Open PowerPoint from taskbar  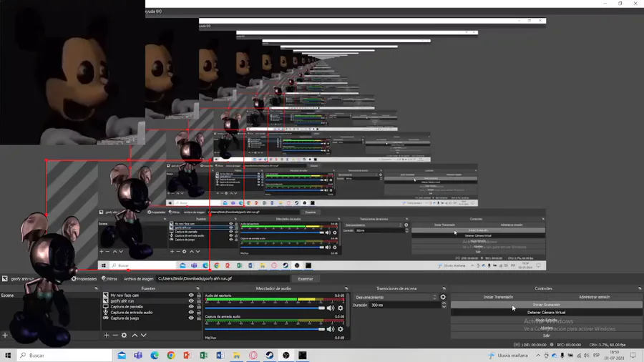coord(187,356)
